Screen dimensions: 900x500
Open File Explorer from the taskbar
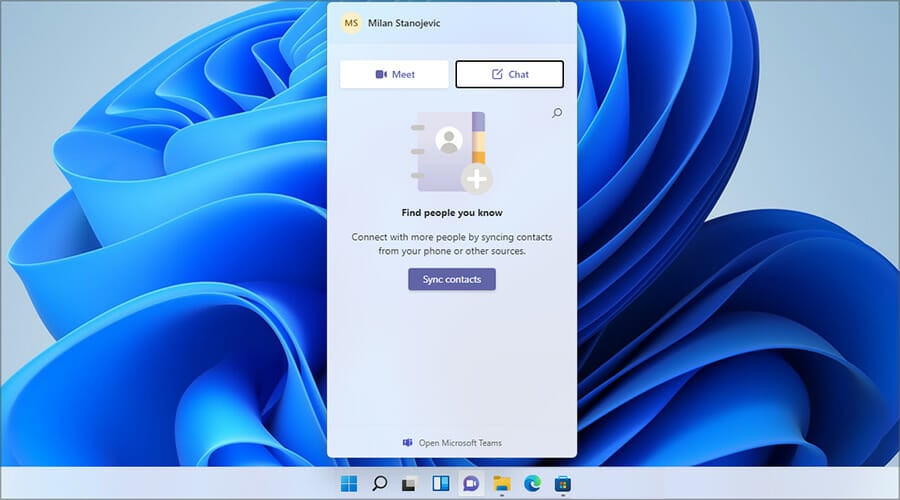[x=502, y=484]
